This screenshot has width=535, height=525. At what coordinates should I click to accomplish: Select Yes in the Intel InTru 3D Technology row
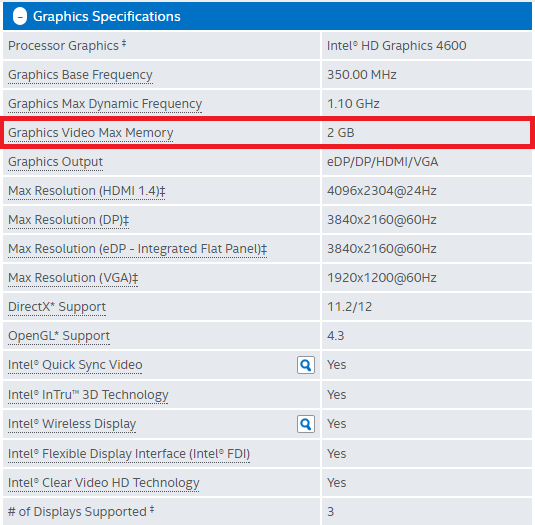(336, 395)
